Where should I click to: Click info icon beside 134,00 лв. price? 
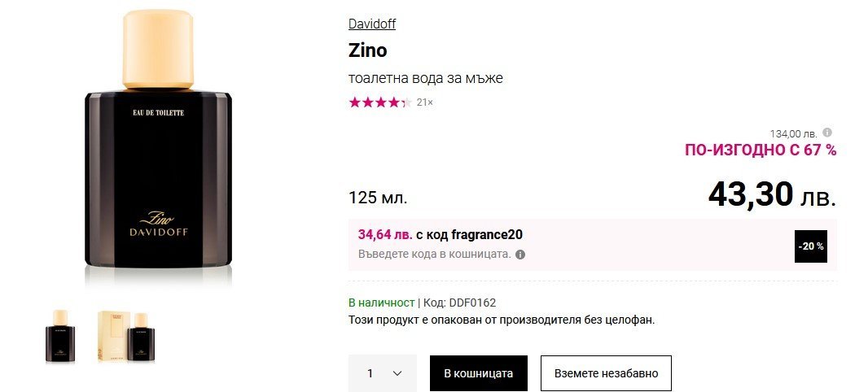pyautogui.click(x=827, y=133)
